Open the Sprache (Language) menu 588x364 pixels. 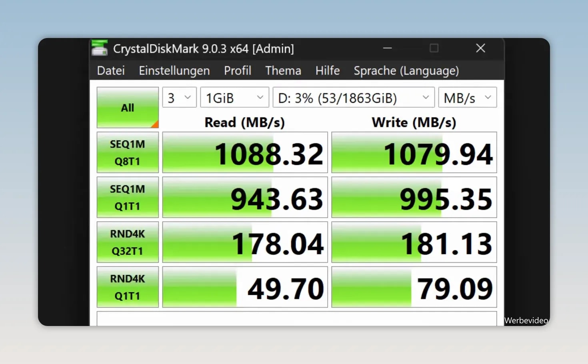coord(406,70)
